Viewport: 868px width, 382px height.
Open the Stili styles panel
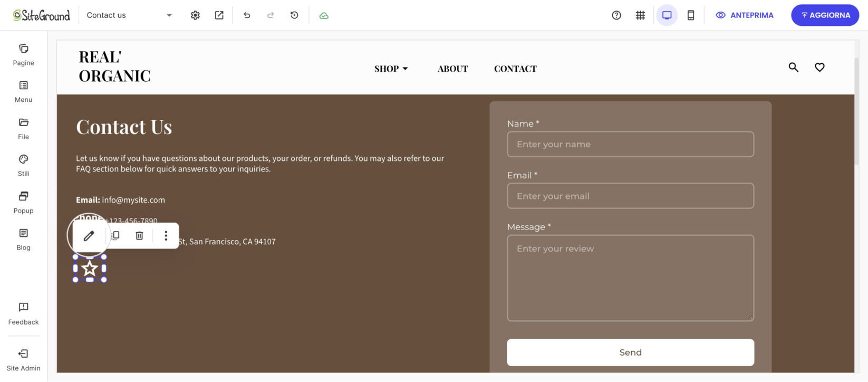click(x=23, y=166)
